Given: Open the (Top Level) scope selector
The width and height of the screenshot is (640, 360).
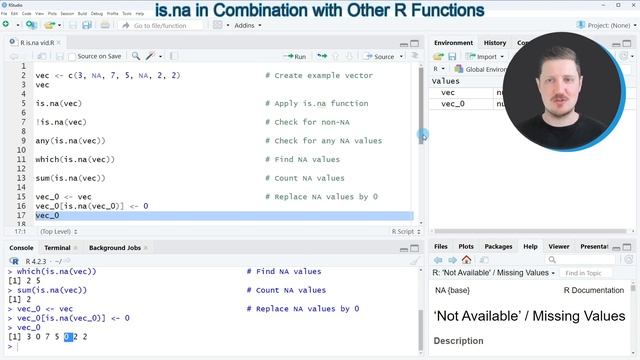Looking at the screenshot, I should (59, 231).
